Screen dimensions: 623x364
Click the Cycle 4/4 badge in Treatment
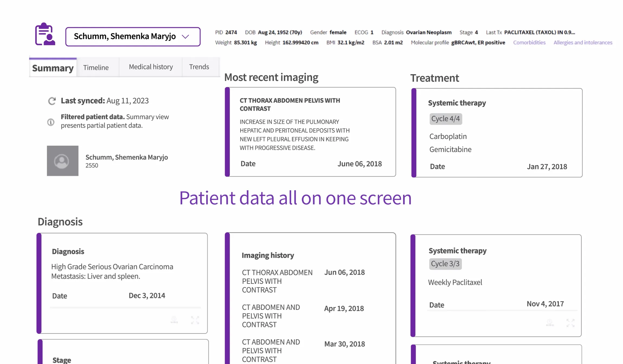tap(446, 119)
